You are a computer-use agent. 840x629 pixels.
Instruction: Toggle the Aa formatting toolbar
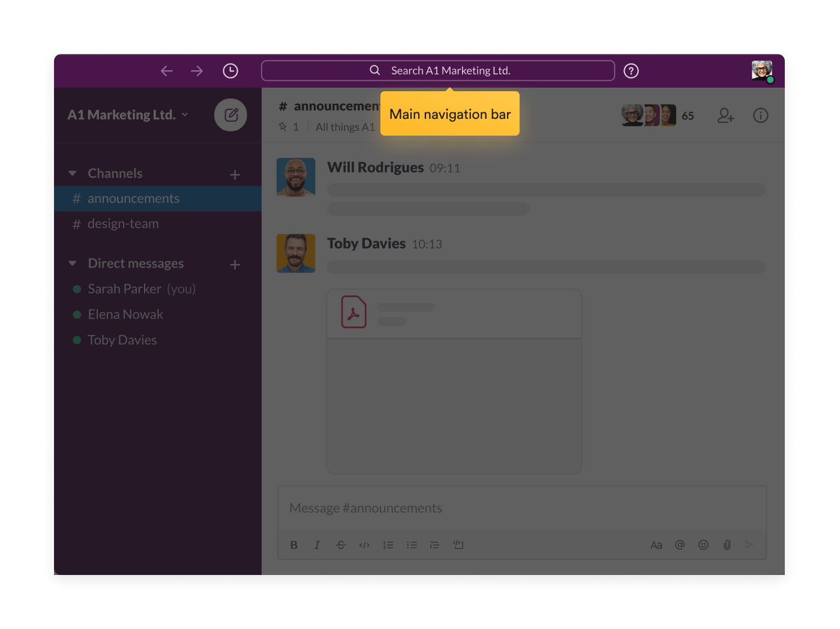pyautogui.click(x=656, y=545)
